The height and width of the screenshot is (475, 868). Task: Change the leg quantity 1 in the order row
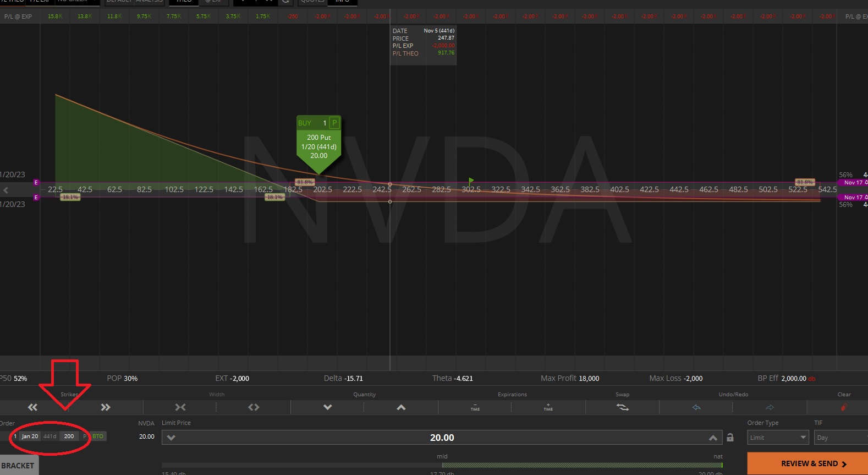15,436
